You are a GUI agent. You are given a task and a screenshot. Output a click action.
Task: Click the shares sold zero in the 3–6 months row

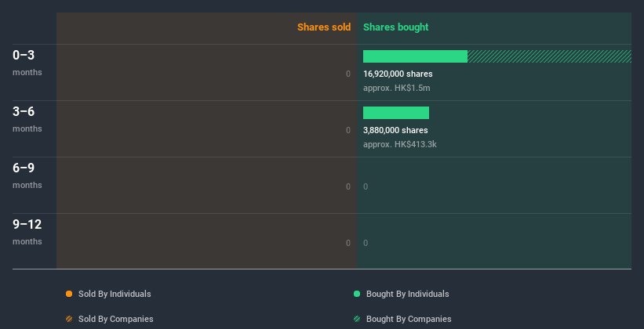pyautogui.click(x=348, y=130)
